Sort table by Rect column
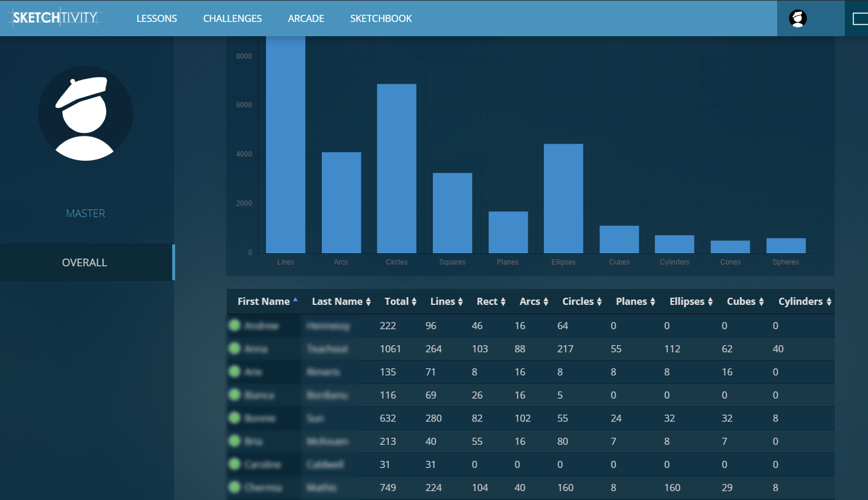 491,301
